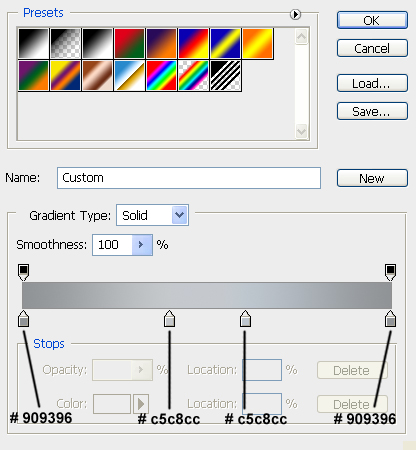Screen dimensions: 416x450
Task: Create a gradient preset with New button
Action: 372,178
